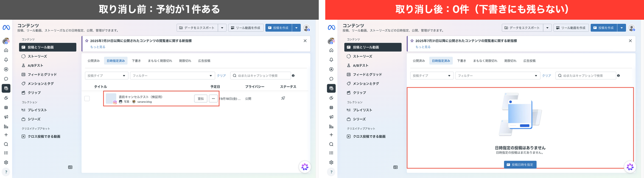
Task: Open Home icon in right screenshot rail
Action: [331, 50]
